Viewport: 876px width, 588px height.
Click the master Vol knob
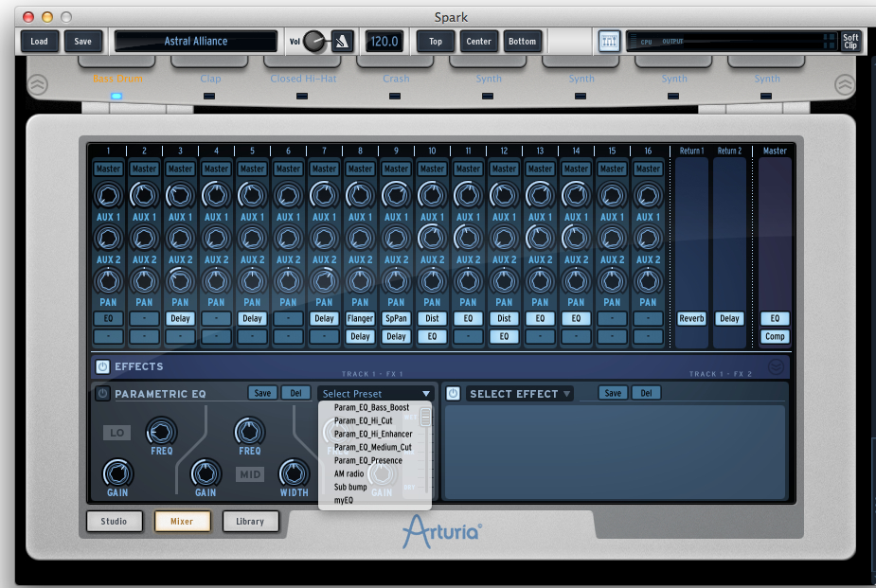point(314,42)
